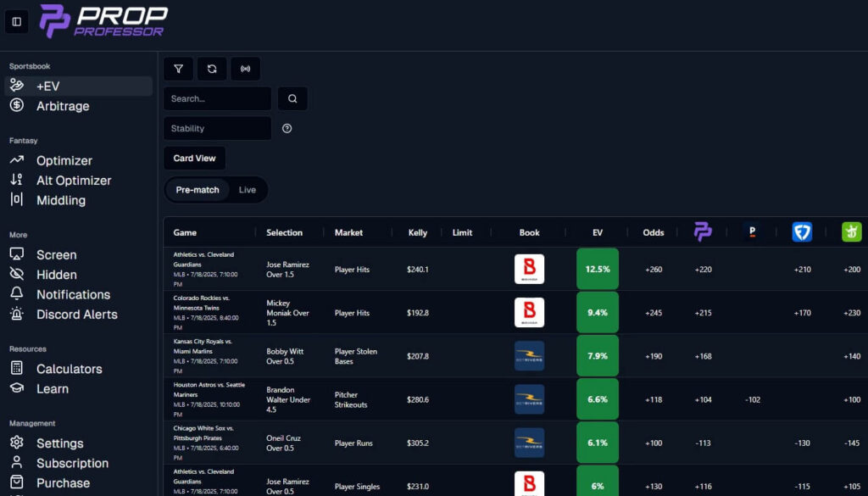Screen dimensions: 868x496
Task: Select the Pre-match toggle option
Action: coord(197,189)
